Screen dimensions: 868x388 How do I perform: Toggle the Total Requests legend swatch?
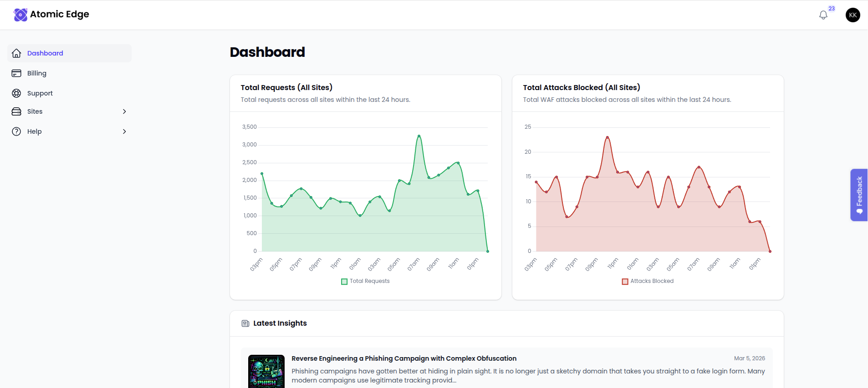344,282
